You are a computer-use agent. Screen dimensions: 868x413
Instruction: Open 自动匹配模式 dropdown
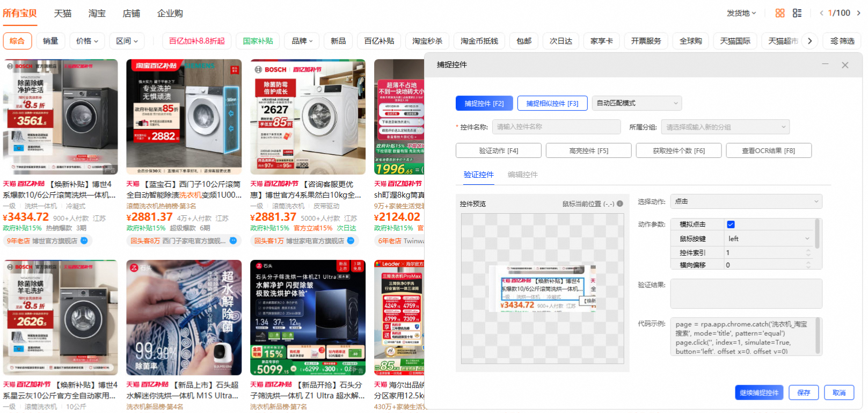637,103
